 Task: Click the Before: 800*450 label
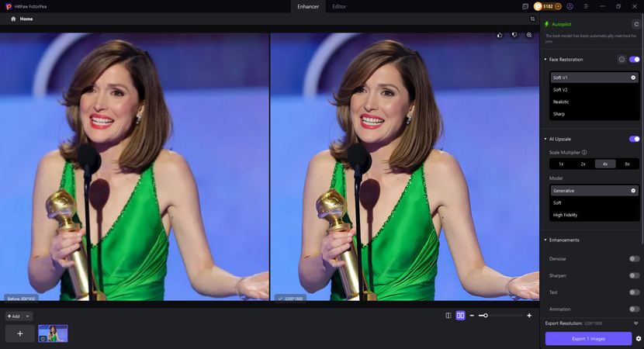coord(22,299)
